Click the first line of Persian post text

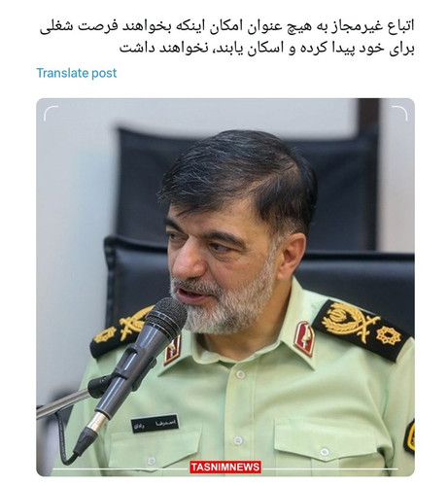[x=226, y=26]
